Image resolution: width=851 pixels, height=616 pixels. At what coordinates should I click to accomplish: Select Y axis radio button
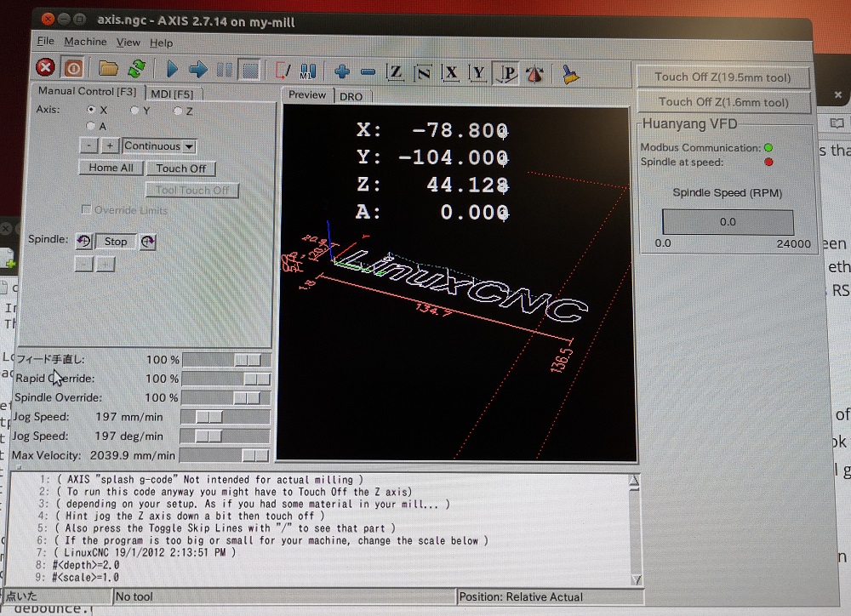point(134,110)
